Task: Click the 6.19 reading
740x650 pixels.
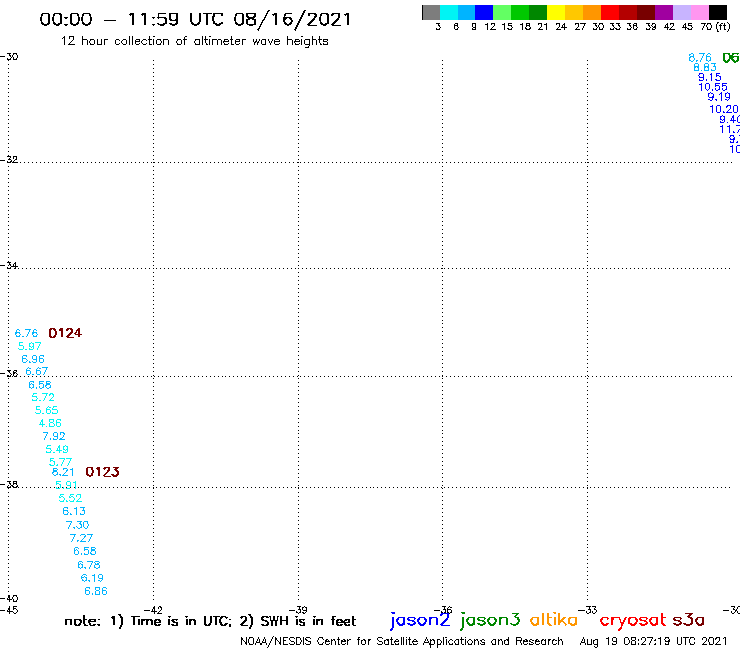Action: tap(92, 578)
